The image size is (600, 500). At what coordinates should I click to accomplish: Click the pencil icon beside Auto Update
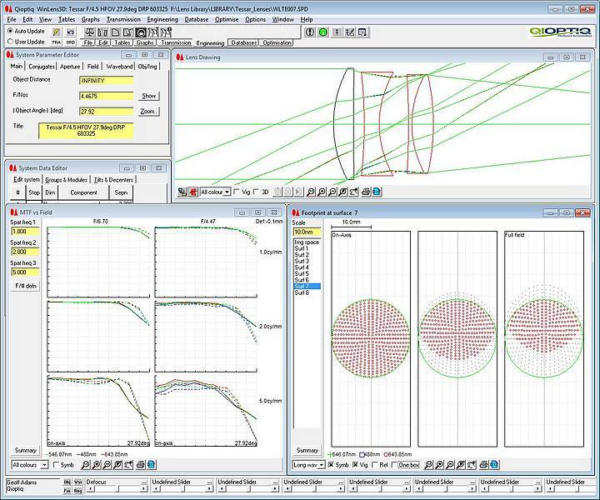pos(56,32)
